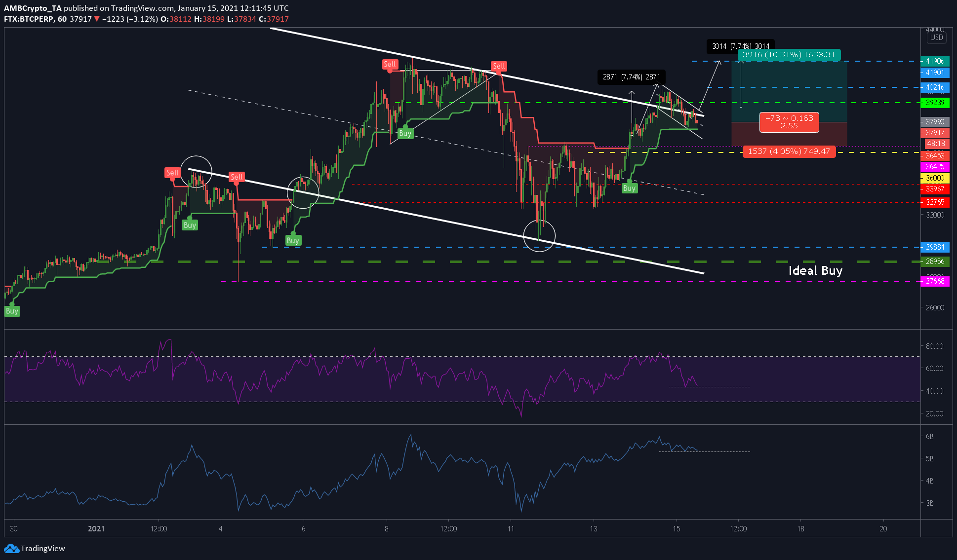Click the 3B volume axis label

[x=929, y=503]
